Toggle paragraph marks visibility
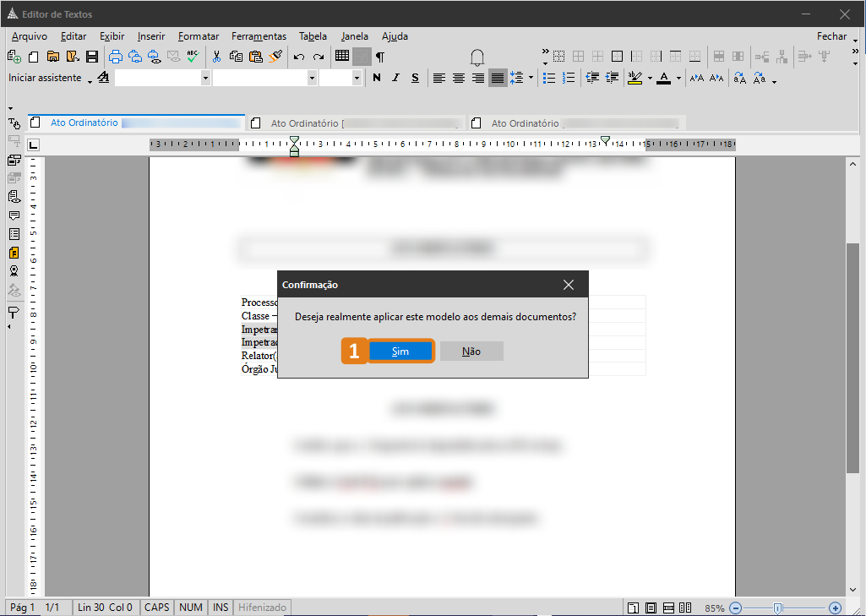This screenshot has width=866, height=616. click(380, 57)
